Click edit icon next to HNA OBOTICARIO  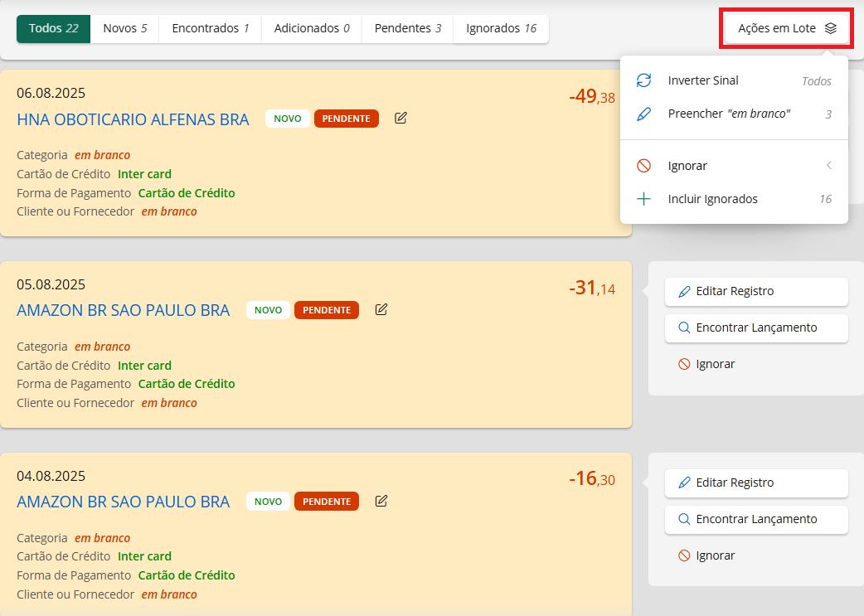coord(400,118)
